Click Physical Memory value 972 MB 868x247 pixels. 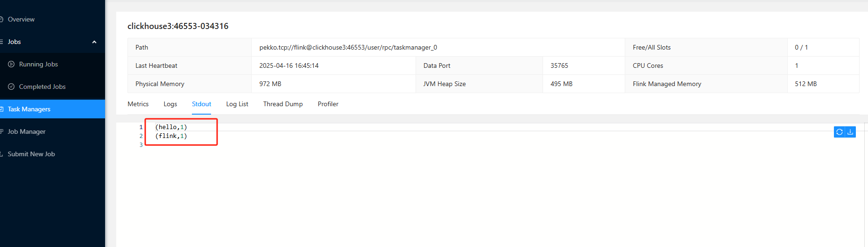(270, 84)
